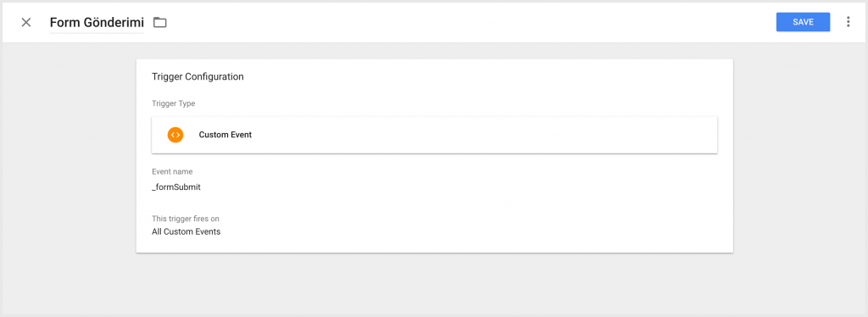This screenshot has width=868, height=317.
Task: Click the gray margin left of the card
Action: click(x=70, y=155)
